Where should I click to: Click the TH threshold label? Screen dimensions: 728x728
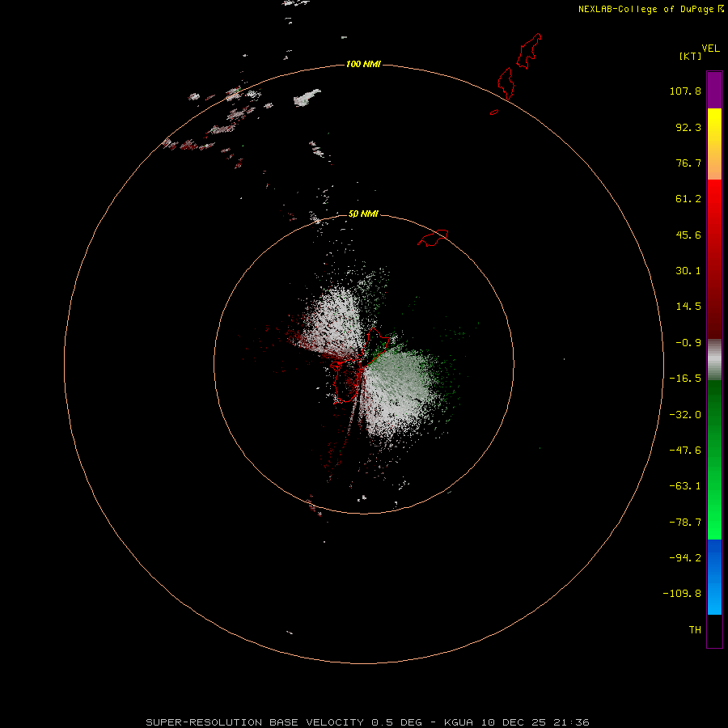pos(695,630)
